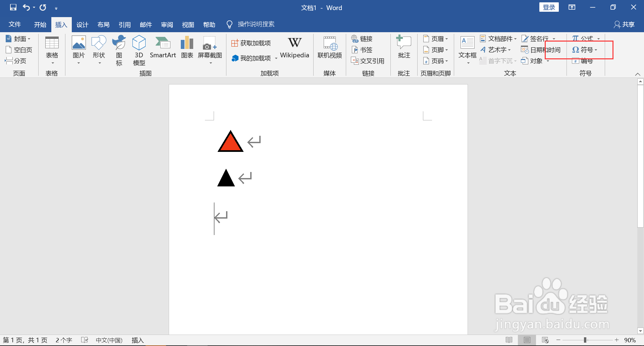Click the Number (编号) symbol button
This screenshot has height=346, width=644.
click(583, 61)
